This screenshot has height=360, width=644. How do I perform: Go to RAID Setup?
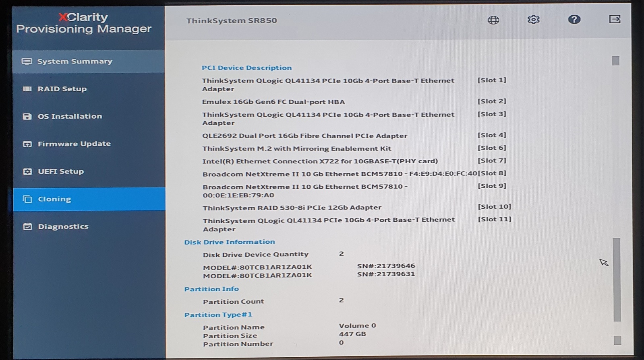(89, 89)
